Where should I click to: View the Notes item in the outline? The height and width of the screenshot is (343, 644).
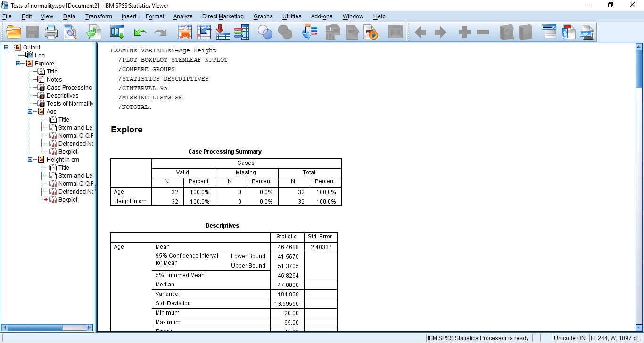pos(53,79)
